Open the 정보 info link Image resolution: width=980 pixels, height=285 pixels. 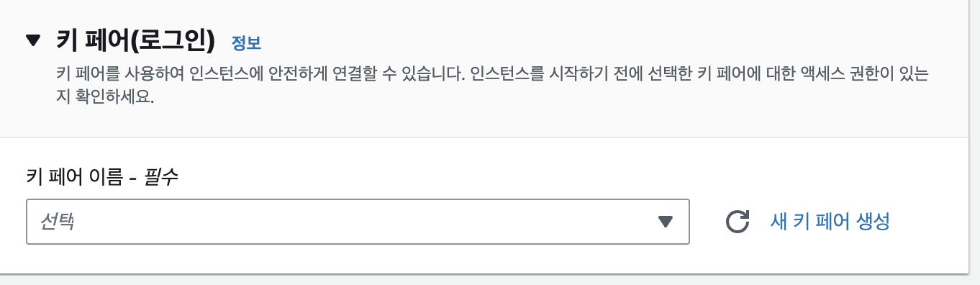coord(246,42)
